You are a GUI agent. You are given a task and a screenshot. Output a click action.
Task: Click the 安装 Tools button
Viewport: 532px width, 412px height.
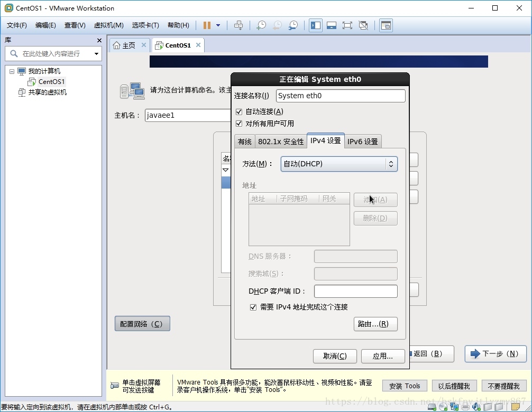[405, 386]
